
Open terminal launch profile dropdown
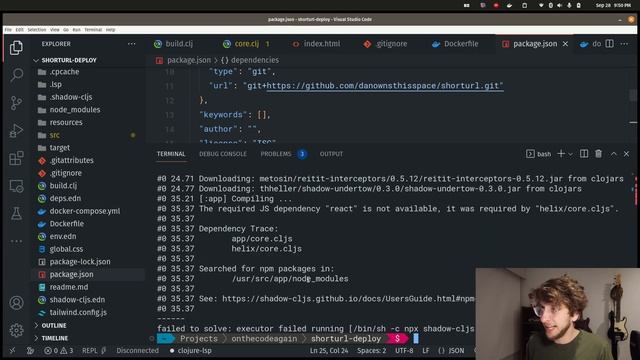tap(571, 154)
